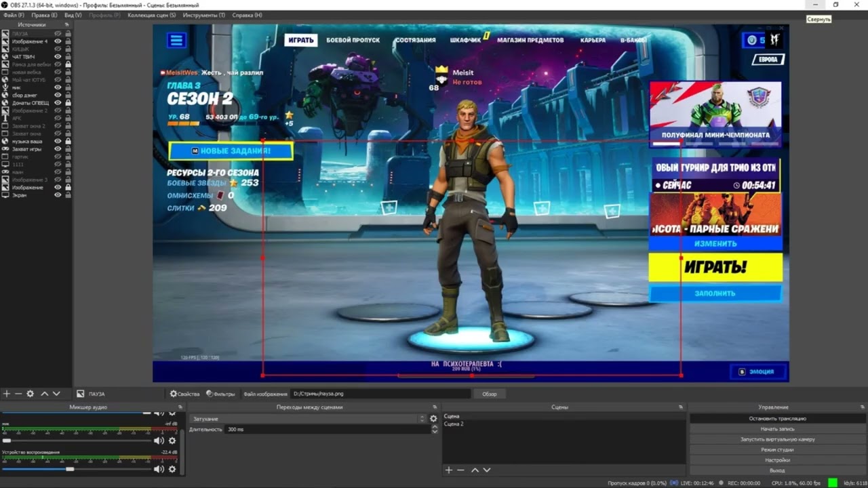Toggle the lock on Донаты ОПВЕЩ source
Viewport: 868px width, 488px height.
[x=68, y=103]
